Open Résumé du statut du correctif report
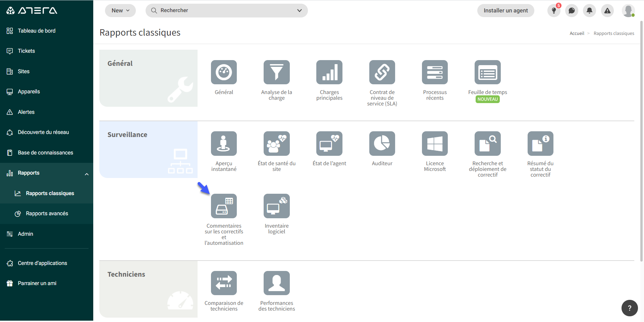The width and height of the screenshot is (644, 322). (x=540, y=143)
